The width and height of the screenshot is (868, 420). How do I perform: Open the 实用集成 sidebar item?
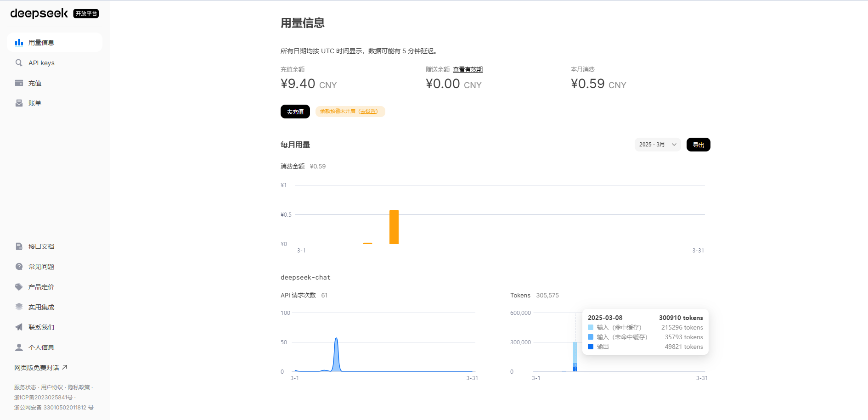click(55, 307)
